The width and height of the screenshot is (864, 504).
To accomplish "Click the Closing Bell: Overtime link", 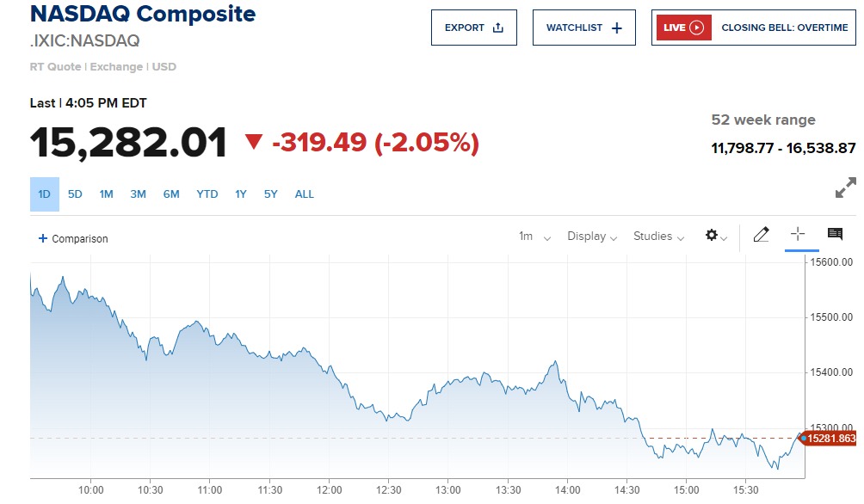I will (784, 28).
